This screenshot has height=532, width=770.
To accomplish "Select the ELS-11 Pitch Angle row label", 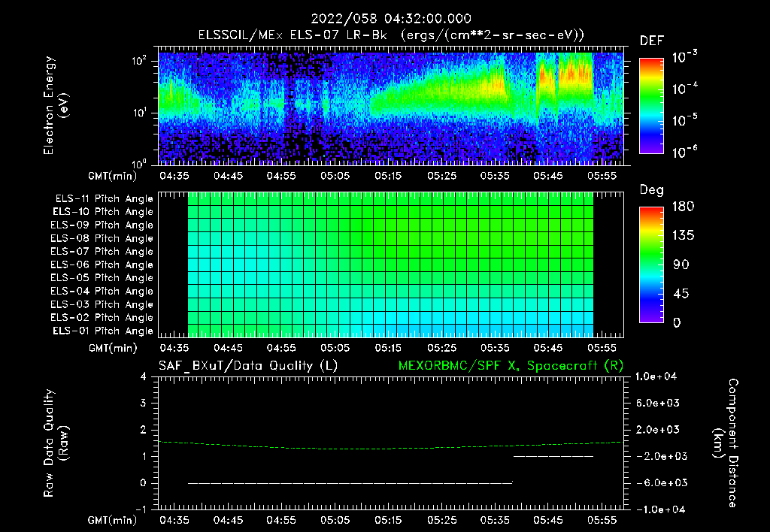I will pyautogui.click(x=104, y=199).
